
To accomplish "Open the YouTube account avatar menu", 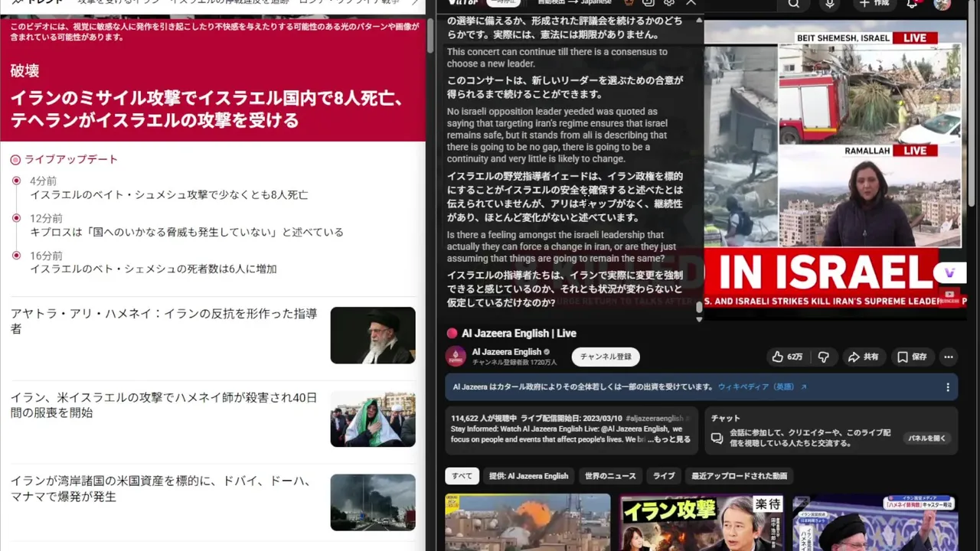I will click(x=942, y=4).
